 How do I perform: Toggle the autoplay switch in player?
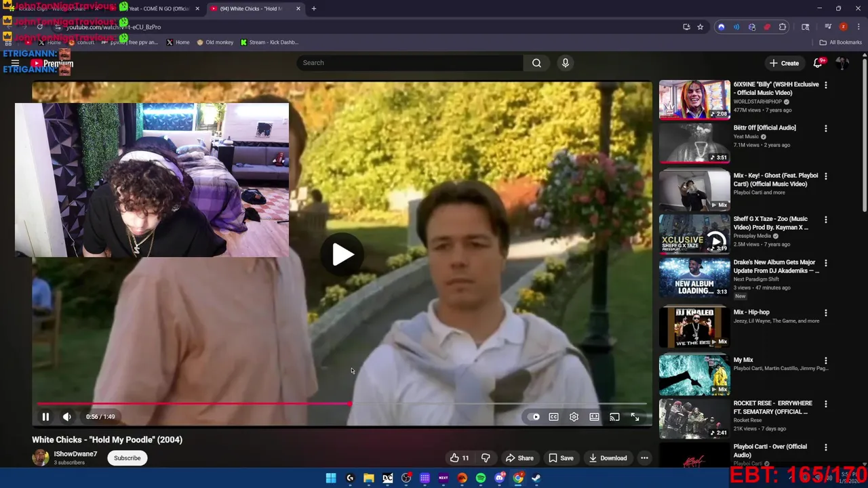point(534,417)
